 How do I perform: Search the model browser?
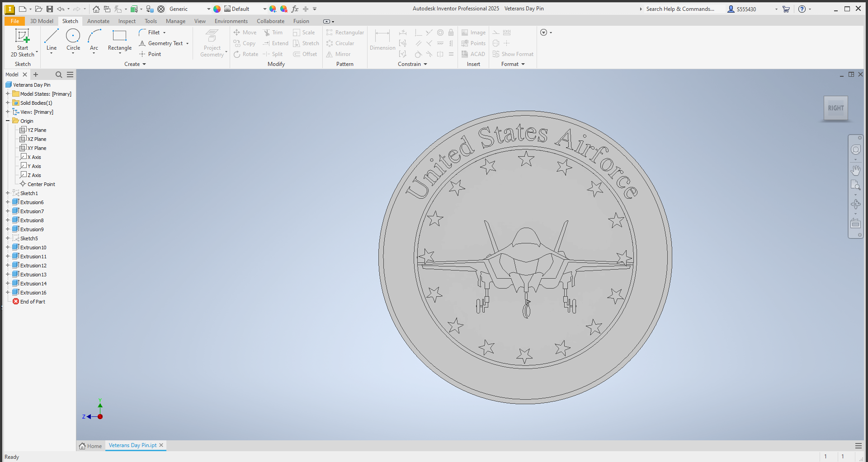58,75
